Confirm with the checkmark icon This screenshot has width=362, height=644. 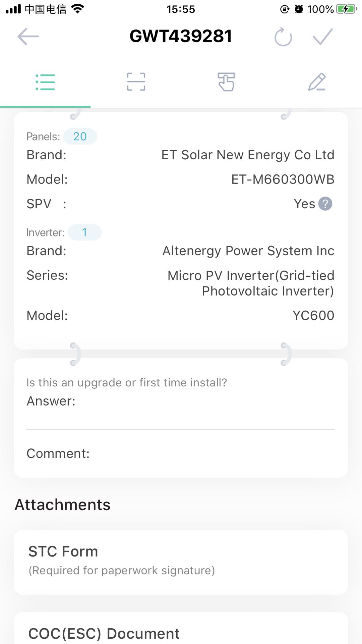[322, 36]
